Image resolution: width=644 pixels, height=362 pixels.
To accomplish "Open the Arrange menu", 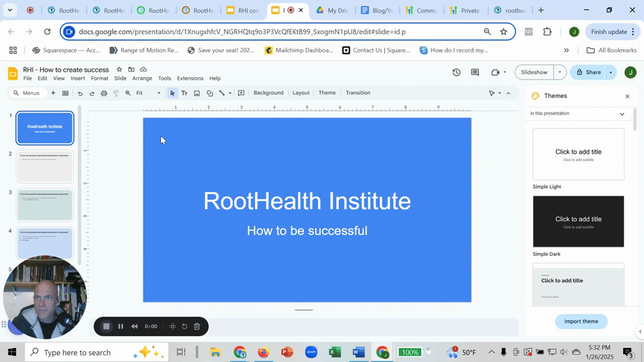I will pos(142,79).
